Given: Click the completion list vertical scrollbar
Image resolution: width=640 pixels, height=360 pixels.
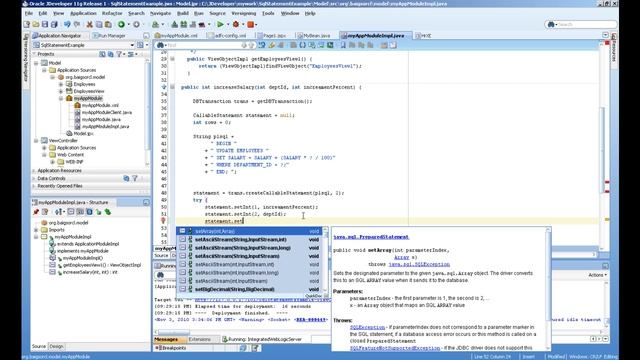Looking at the screenshot, I should [325, 260].
